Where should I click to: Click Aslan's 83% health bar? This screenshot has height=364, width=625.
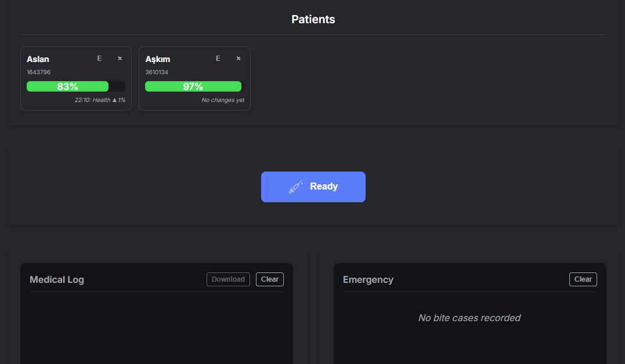coord(76,86)
